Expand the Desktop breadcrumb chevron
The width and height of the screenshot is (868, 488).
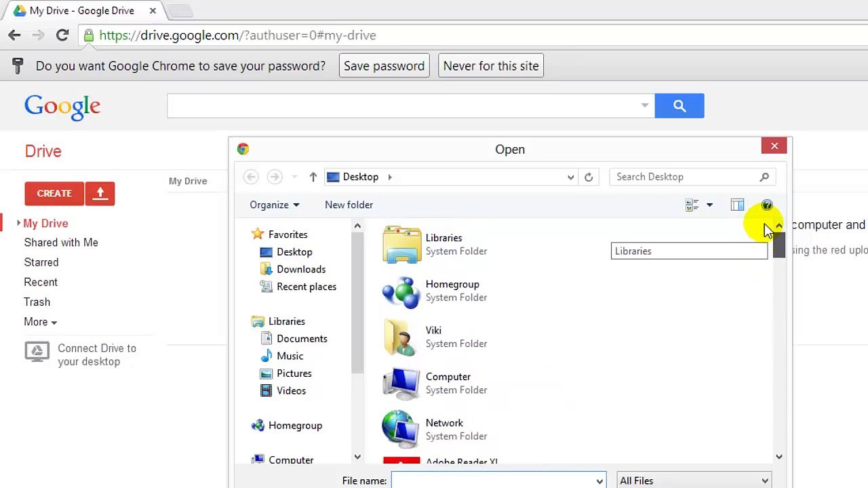coord(390,177)
